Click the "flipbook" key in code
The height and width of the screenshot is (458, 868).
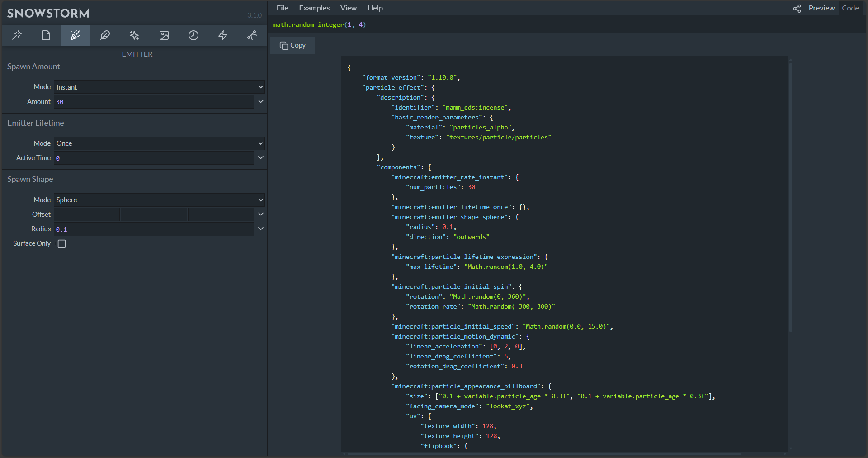[439, 446]
